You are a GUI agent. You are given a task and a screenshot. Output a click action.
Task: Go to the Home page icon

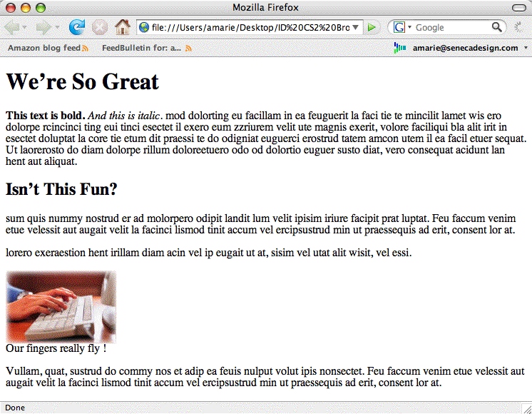click(123, 27)
